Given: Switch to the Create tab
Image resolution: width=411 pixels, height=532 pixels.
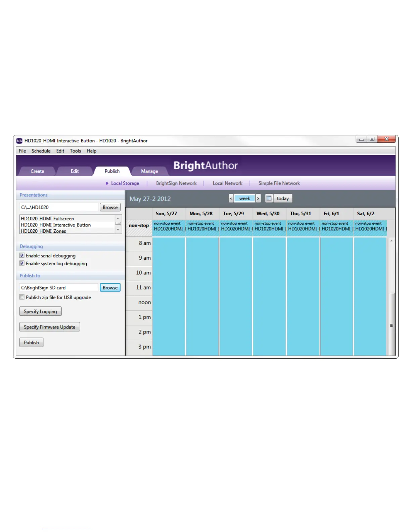Looking at the screenshot, I should click(37, 171).
